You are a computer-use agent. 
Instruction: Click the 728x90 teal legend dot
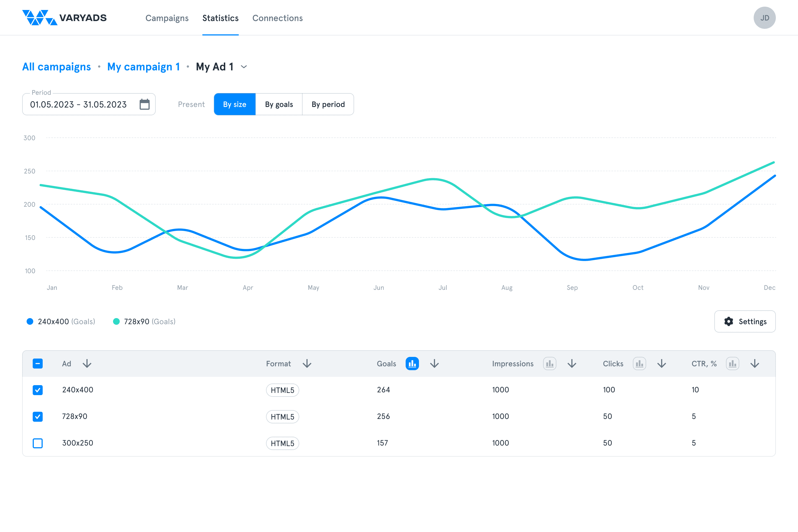pyautogui.click(x=116, y=321)
